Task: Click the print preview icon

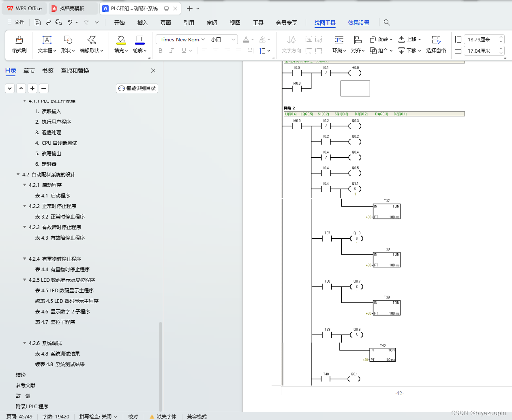Action: point(59,22)
